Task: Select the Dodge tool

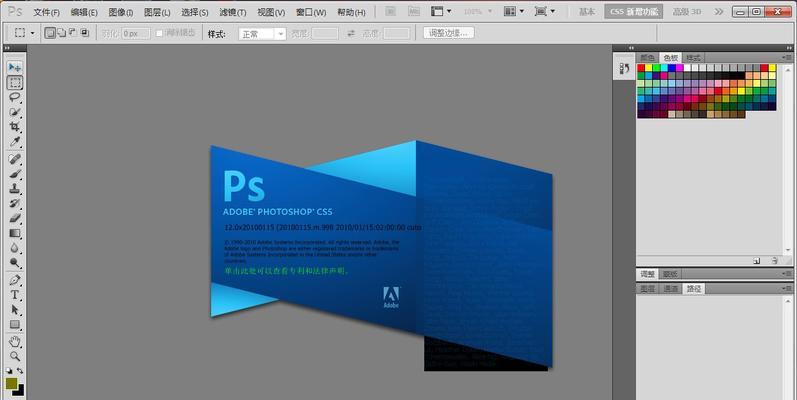Action: coord(15,263)
